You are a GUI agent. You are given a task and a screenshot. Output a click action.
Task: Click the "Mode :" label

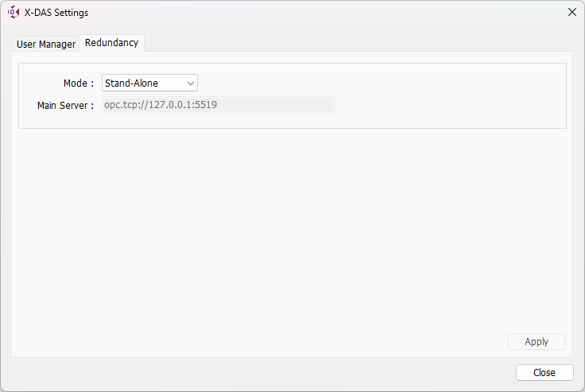coord(79,83)
